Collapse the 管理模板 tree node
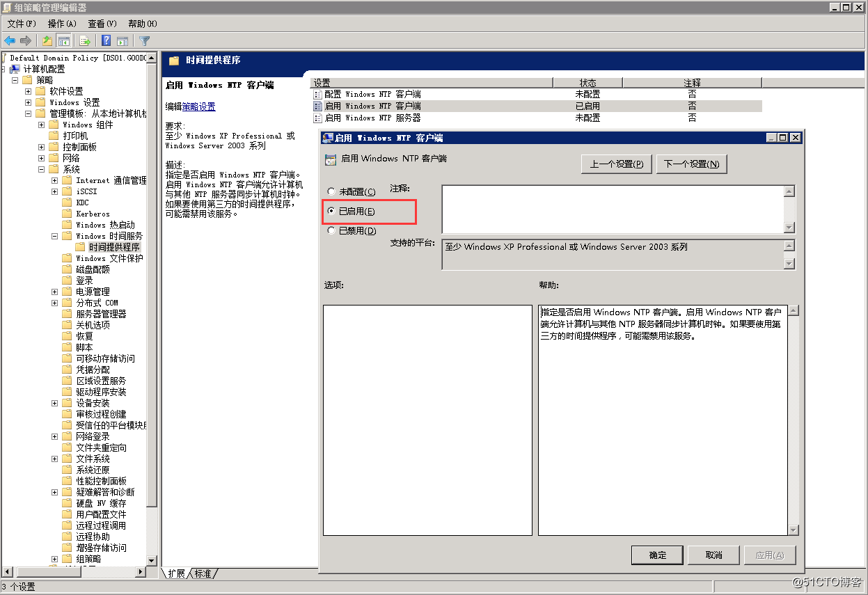The image size is (868, 595). [29, 113]
